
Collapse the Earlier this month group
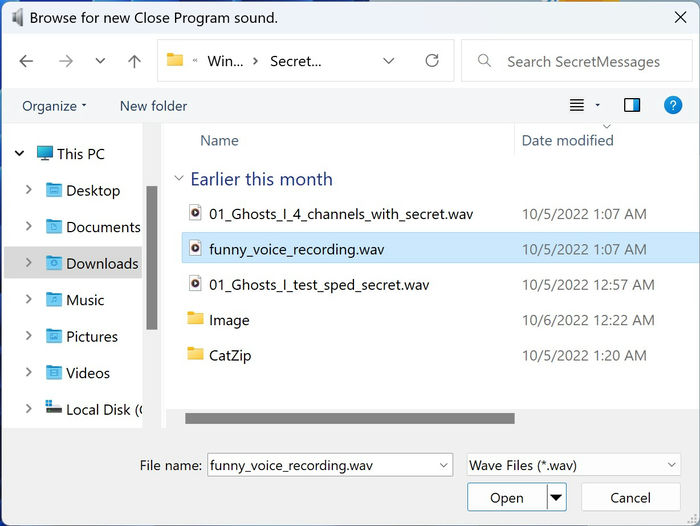(179, 179)
